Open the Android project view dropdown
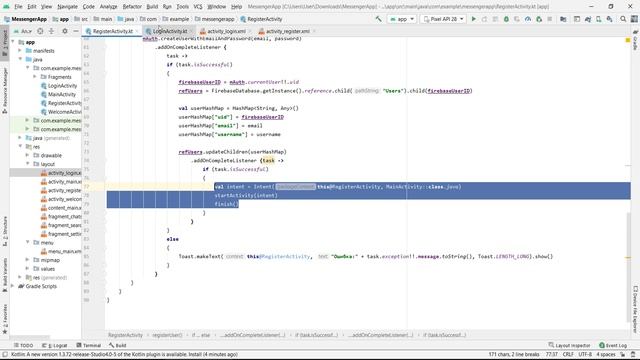The width and height of the screenshot is (640, 360). coord(23,31)
